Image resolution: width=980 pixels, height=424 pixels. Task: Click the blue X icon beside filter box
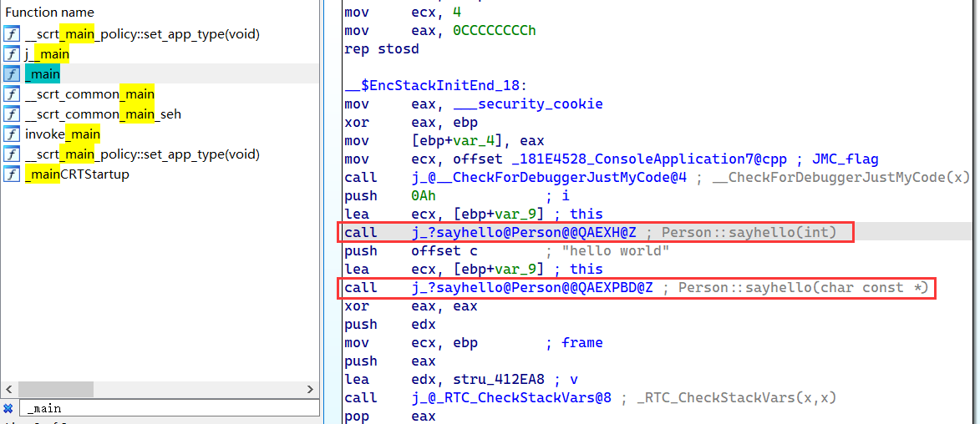pos(8,408)
